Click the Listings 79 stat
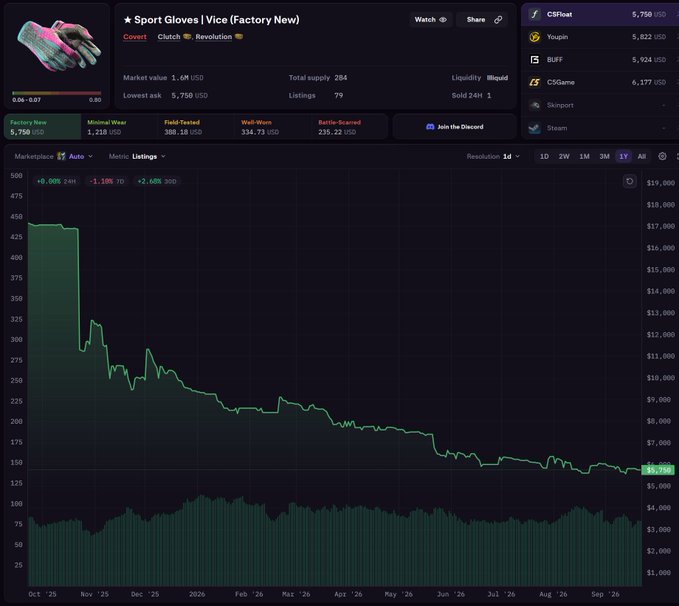 tap(316, 96)
